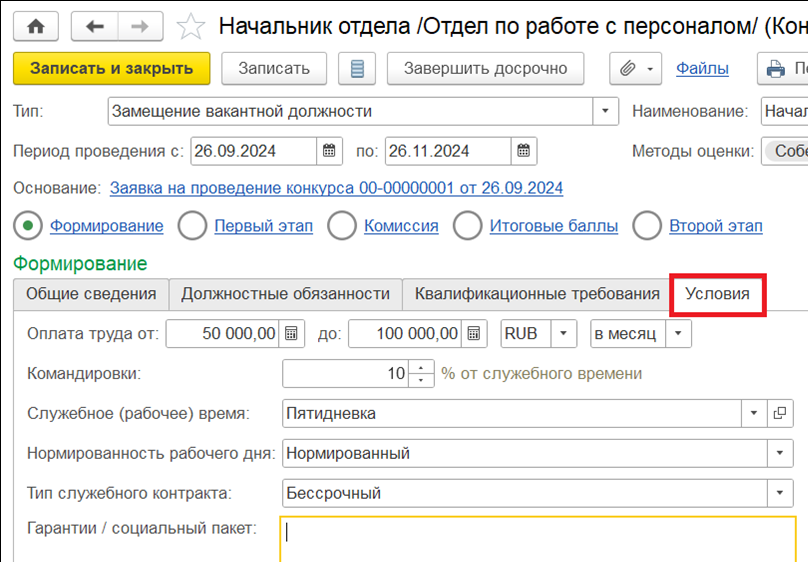808x562 pixels.
Task: Click the Home icon button
Action: 35,26
